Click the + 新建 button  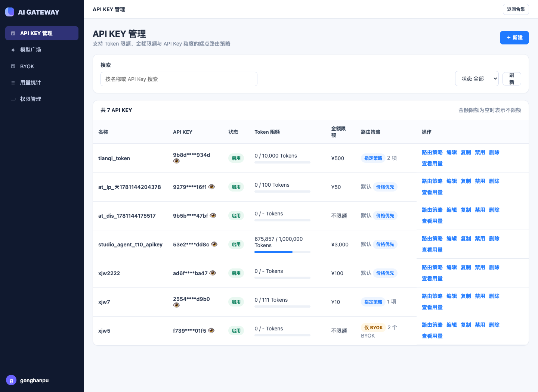514,38
